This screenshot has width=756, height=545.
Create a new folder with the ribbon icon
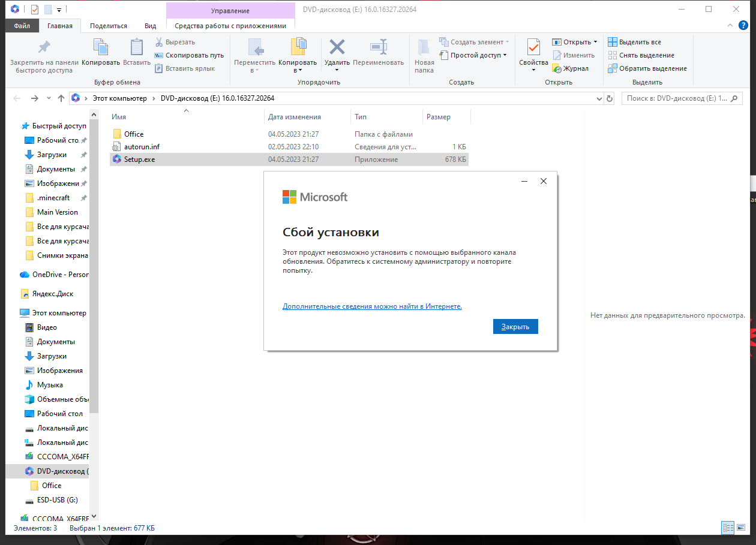click(x=424, y=53)
